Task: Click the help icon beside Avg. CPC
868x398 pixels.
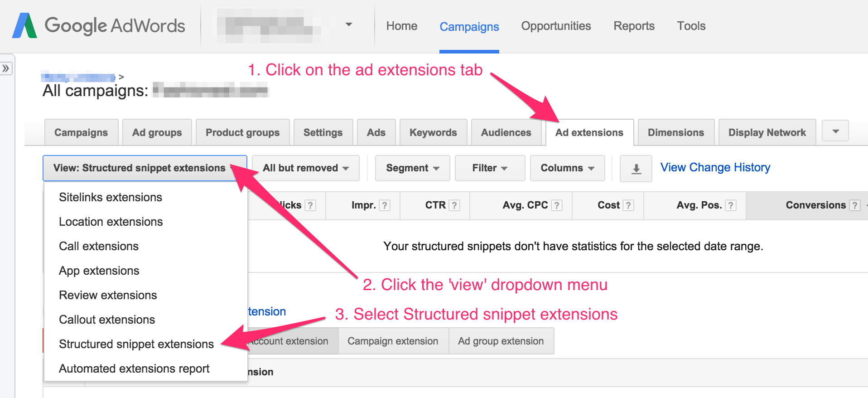Action: [557, 205]
